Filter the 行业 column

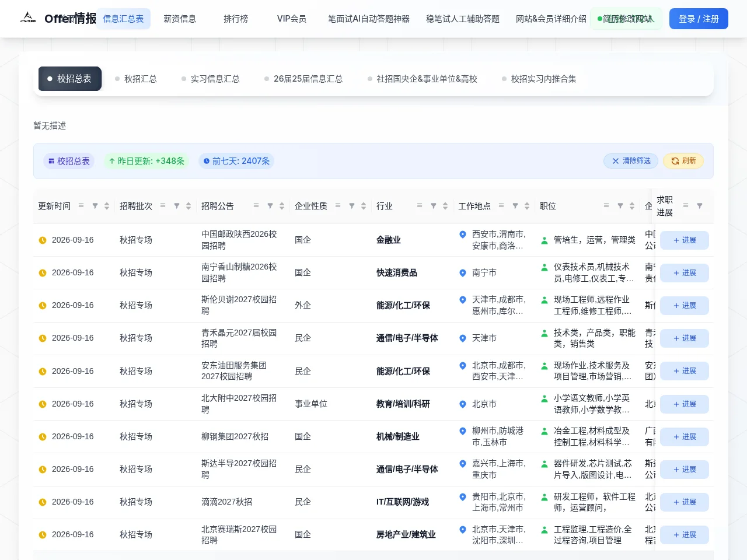(x=434, y=206)
